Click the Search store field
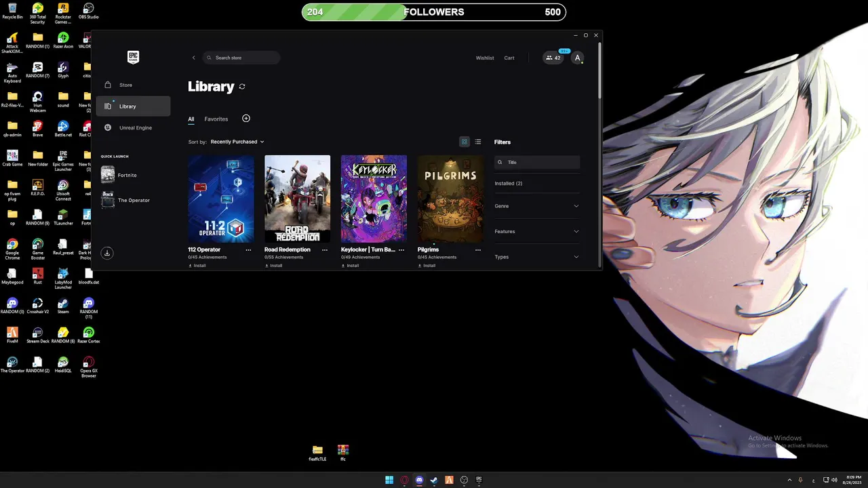868x488 pixels. (241, 58)
